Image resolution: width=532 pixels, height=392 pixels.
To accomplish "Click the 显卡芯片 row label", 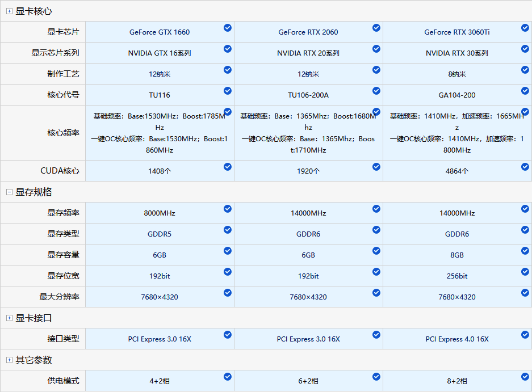I will pos(63,32).
